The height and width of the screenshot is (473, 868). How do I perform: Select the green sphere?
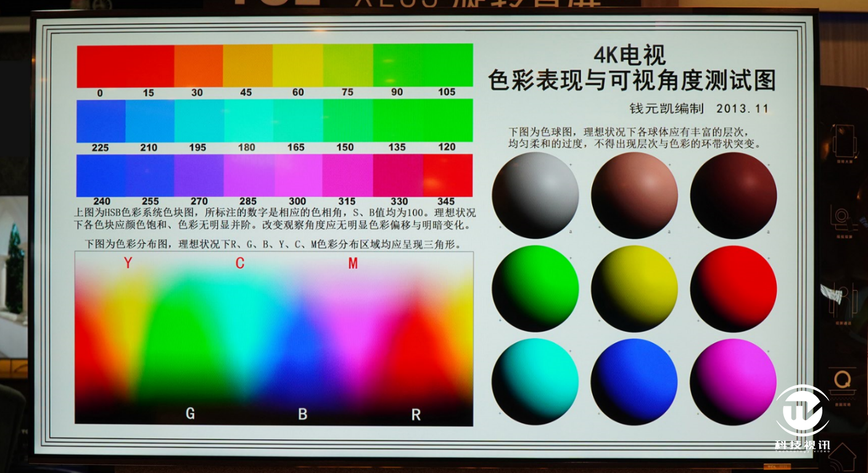[x=535, y=288]
